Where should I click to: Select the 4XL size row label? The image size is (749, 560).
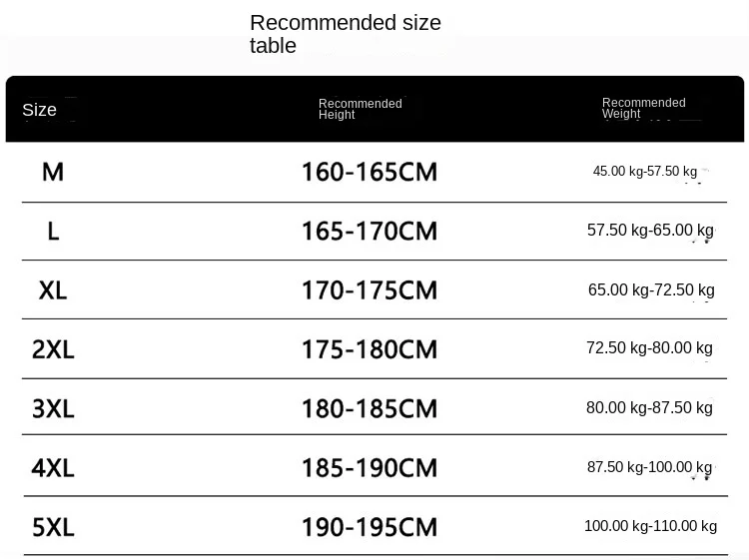(53, 467)
